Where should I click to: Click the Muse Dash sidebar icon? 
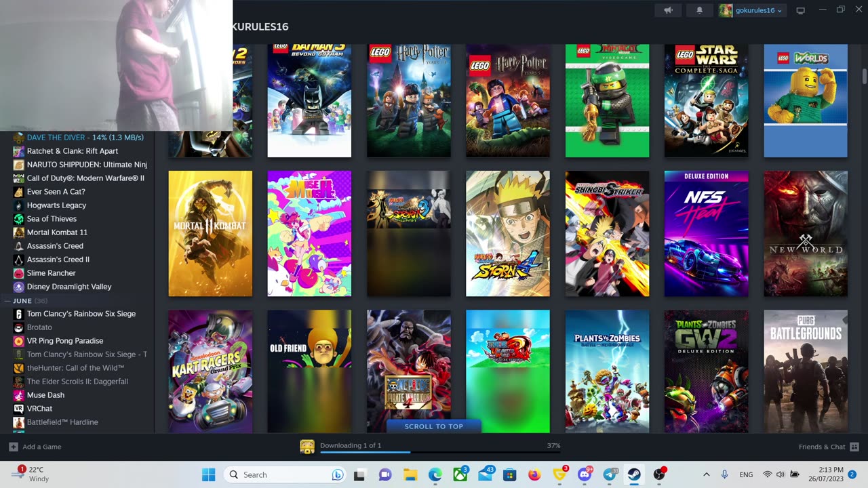tap(19, 395)
